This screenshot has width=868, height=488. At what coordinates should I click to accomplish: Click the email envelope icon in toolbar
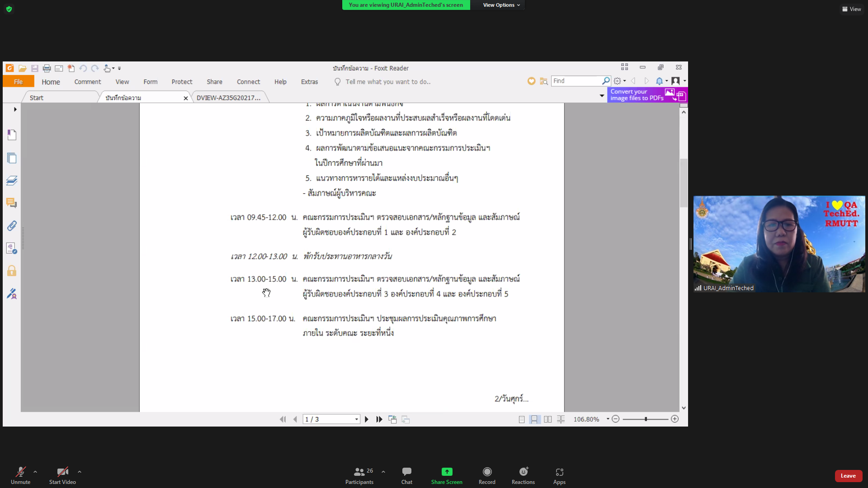59,68
